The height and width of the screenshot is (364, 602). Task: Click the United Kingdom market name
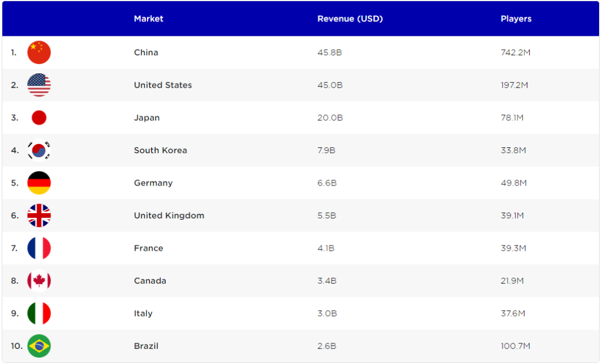[x=169, y=215]
